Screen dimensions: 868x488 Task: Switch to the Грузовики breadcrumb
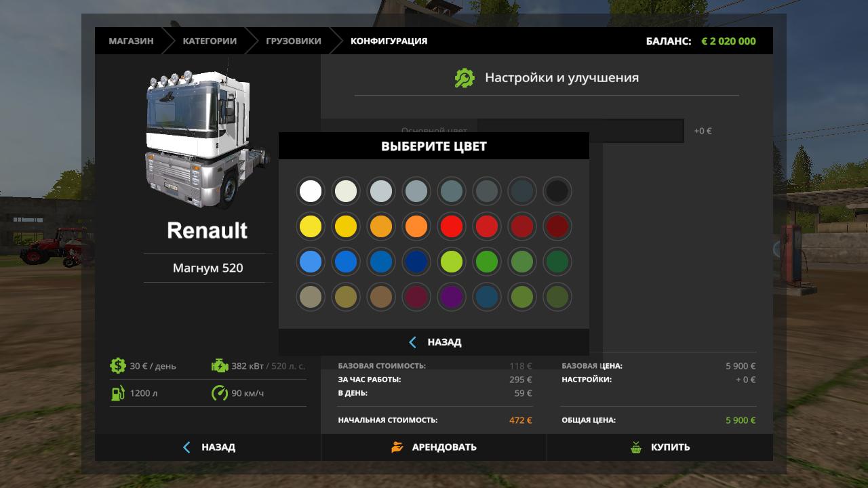(293, 41)
